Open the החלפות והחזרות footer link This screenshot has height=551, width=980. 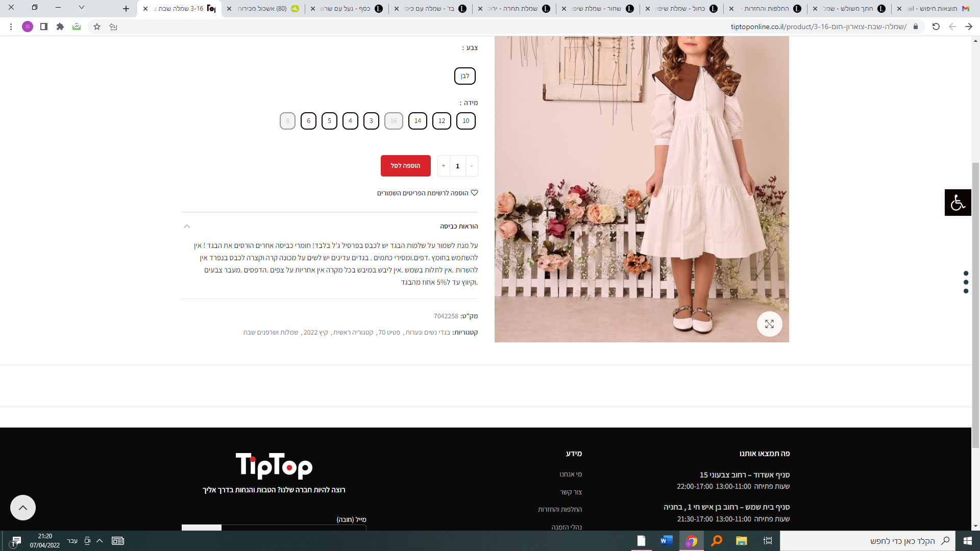[x=559, y=509]
